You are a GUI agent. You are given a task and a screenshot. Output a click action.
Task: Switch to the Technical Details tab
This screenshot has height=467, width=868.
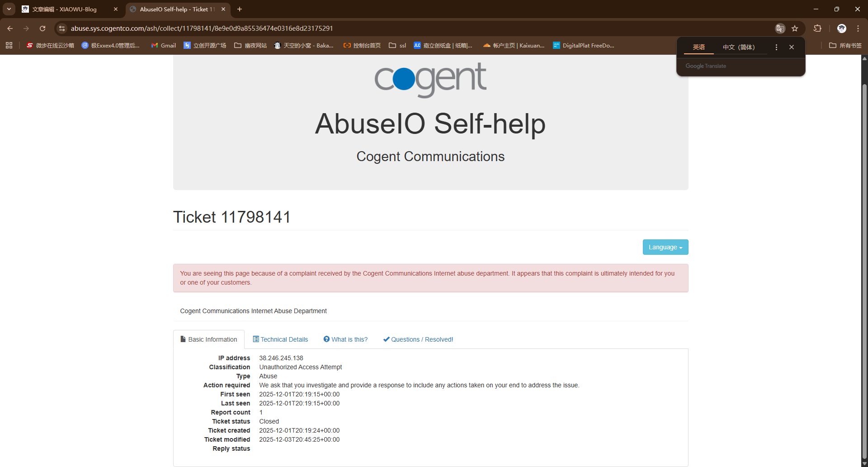pos(280,339)
